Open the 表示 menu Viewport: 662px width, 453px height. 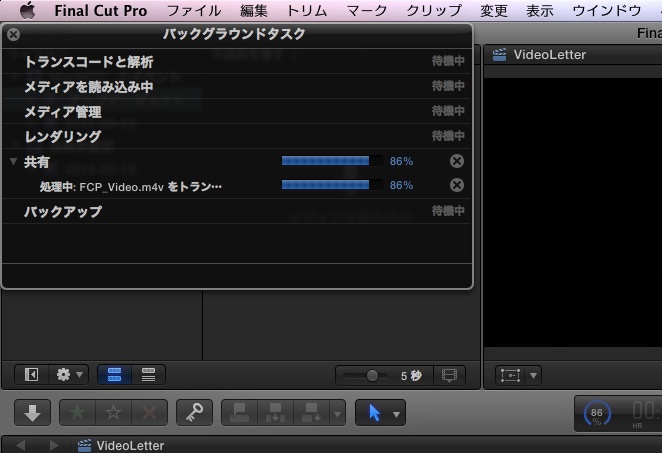click(540, 11)
